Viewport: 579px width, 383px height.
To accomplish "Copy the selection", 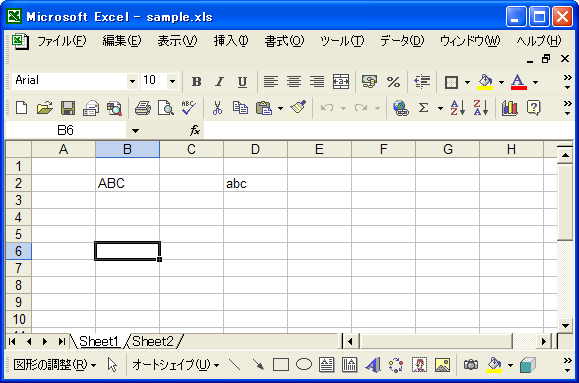I will tap(240, 108).
